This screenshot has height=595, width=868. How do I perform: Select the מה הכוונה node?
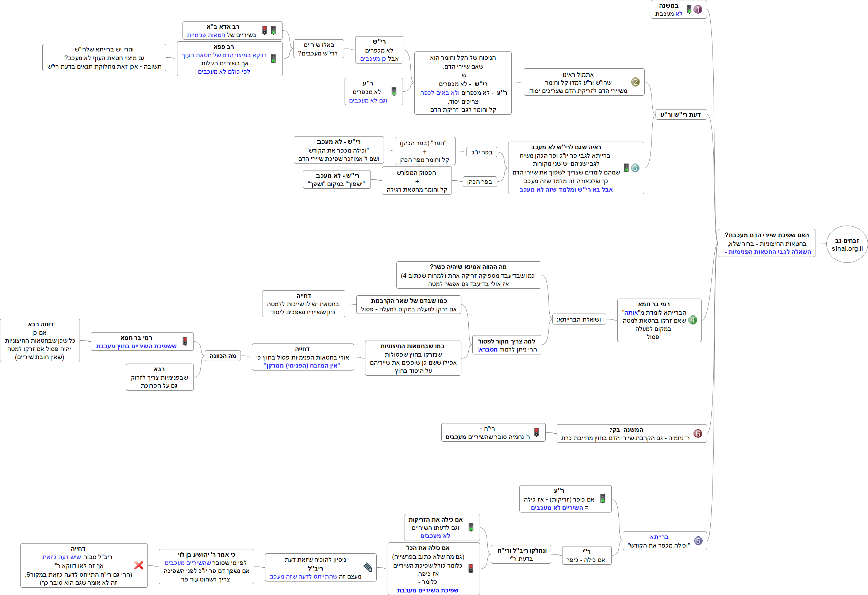(x=223, y=356)
